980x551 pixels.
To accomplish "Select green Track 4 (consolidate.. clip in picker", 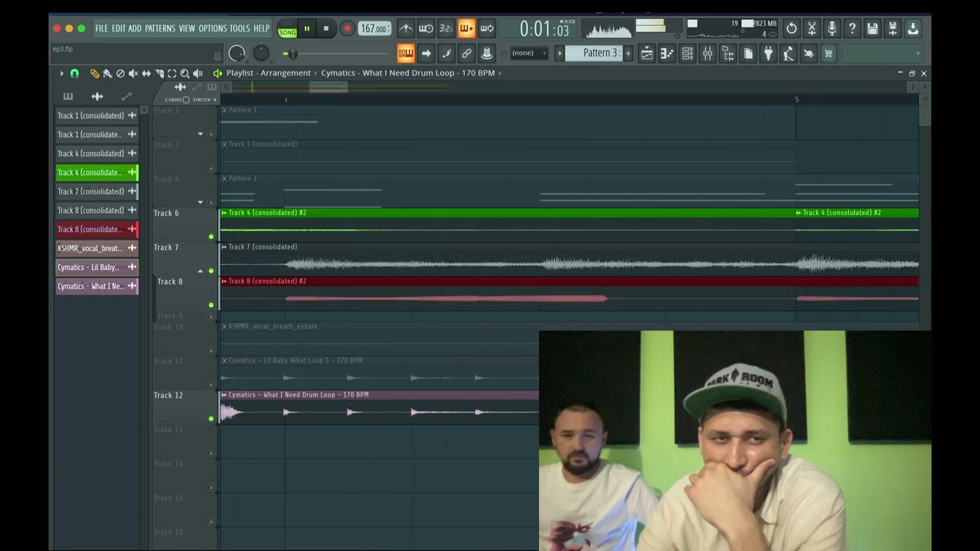I will point(96,172).
